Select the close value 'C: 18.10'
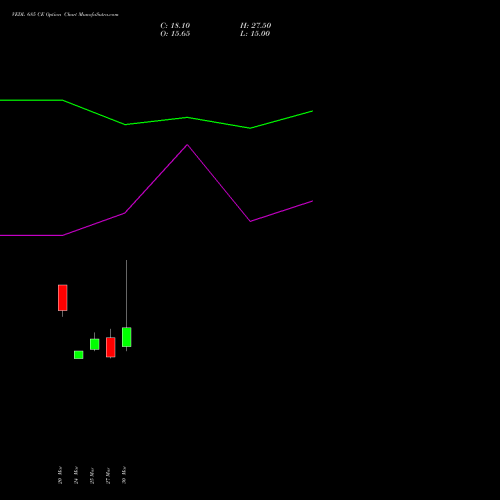 pyautogui.click(x=175, y=26)
